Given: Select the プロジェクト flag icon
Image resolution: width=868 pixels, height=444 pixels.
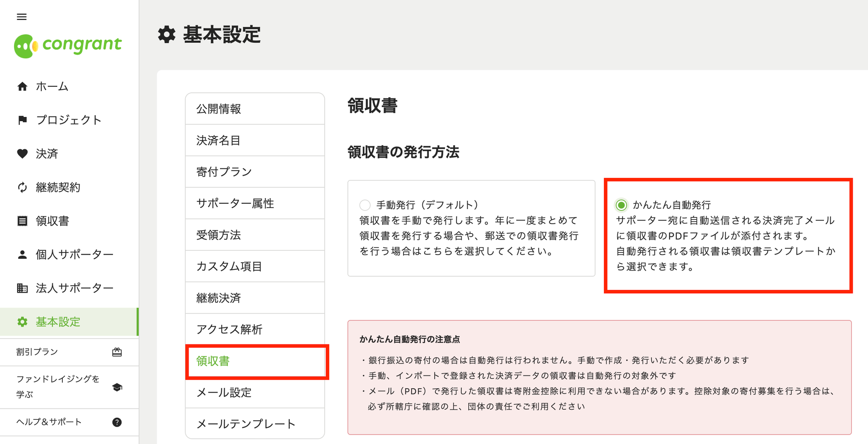Looking at the screenshot, I should 22,119.
